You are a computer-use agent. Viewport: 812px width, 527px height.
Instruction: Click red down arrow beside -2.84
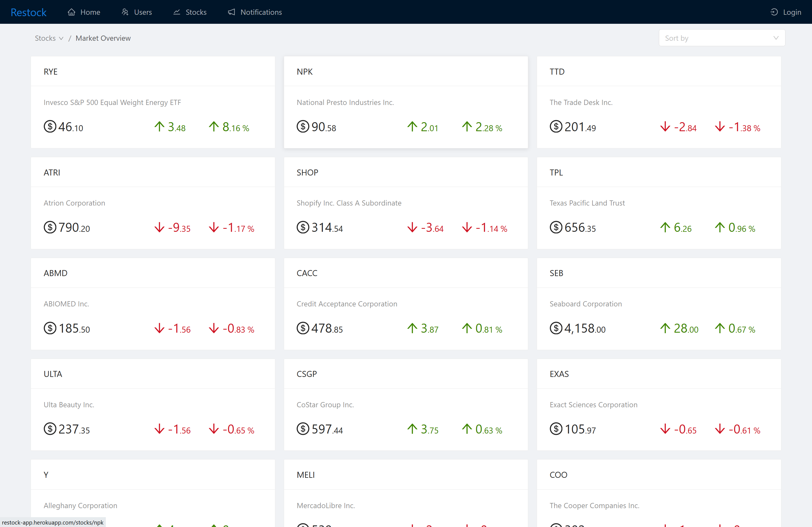coord(665,127)
